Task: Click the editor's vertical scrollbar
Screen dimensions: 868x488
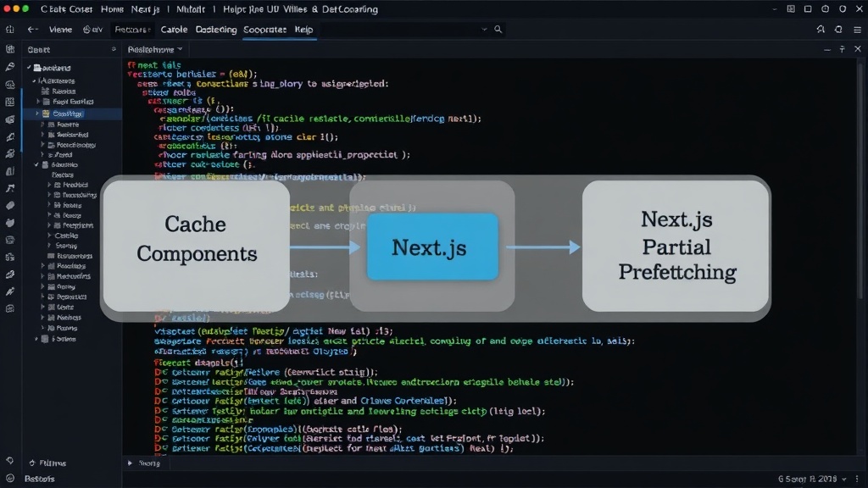Action: (x=861, y=183)
